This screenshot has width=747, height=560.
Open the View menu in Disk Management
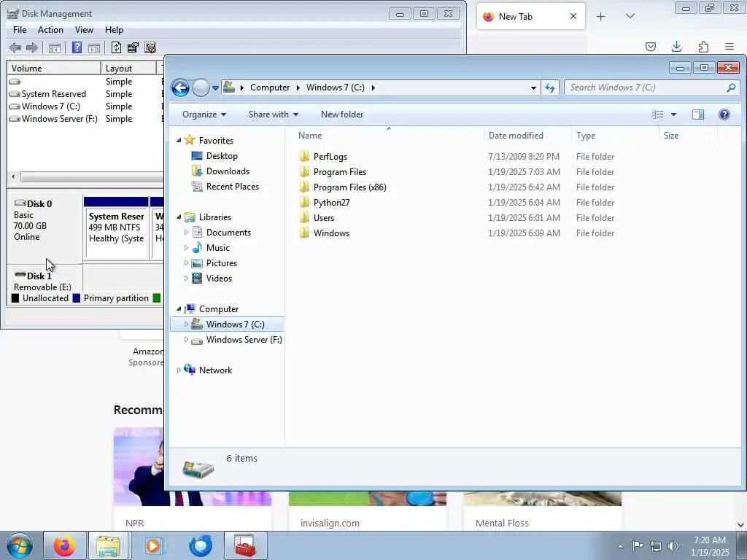(x=84, y=29)
